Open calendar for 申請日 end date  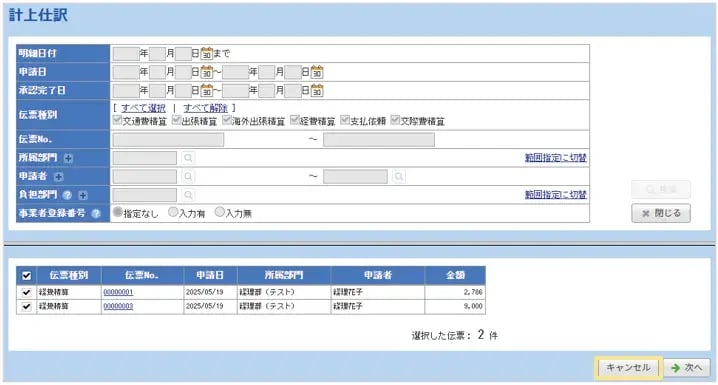[317, 72]
